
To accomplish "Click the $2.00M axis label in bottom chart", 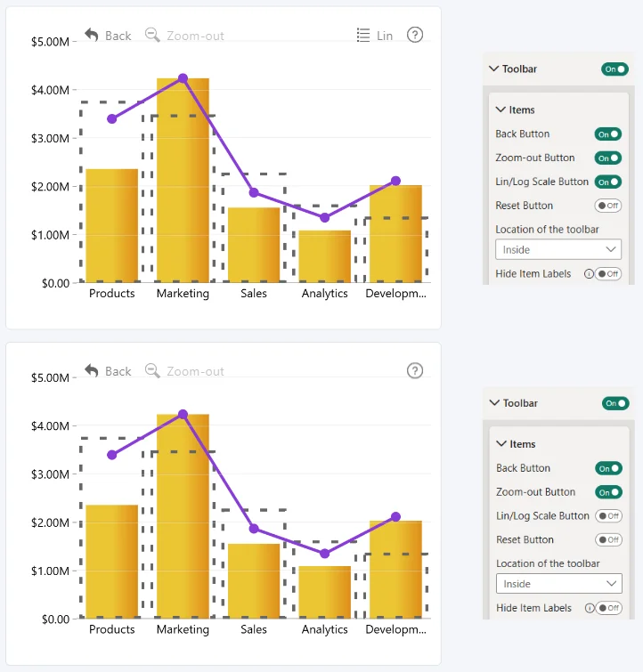I will pyautogui.click(x=50, y=522).
